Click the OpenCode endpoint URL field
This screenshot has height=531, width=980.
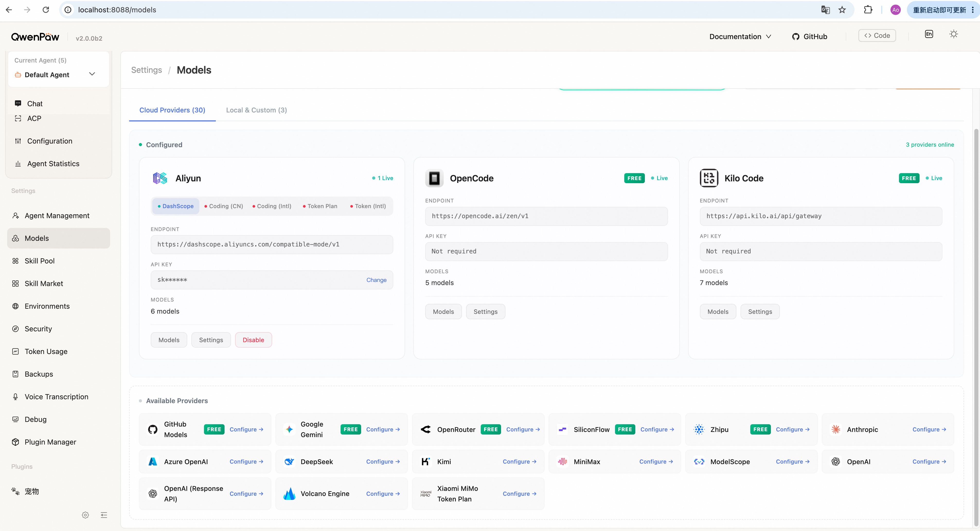point(546,216)
